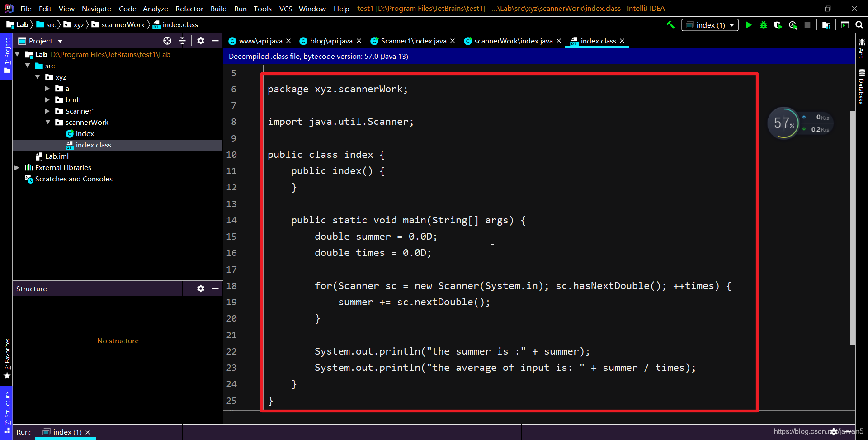Expand the bmft package node

point(47,99)
